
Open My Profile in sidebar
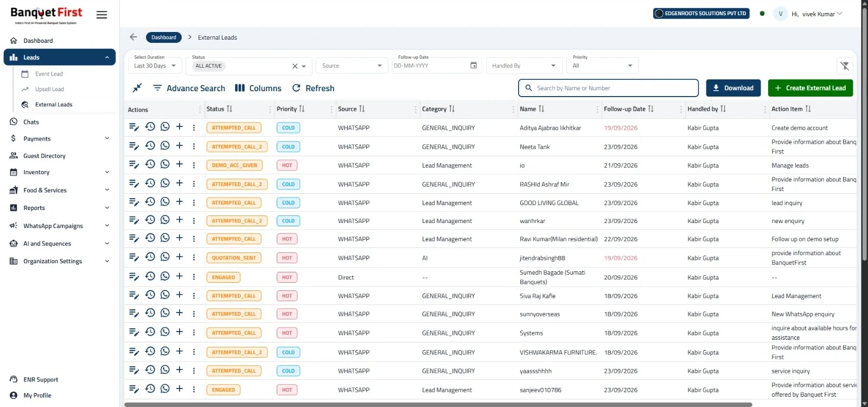37,395
